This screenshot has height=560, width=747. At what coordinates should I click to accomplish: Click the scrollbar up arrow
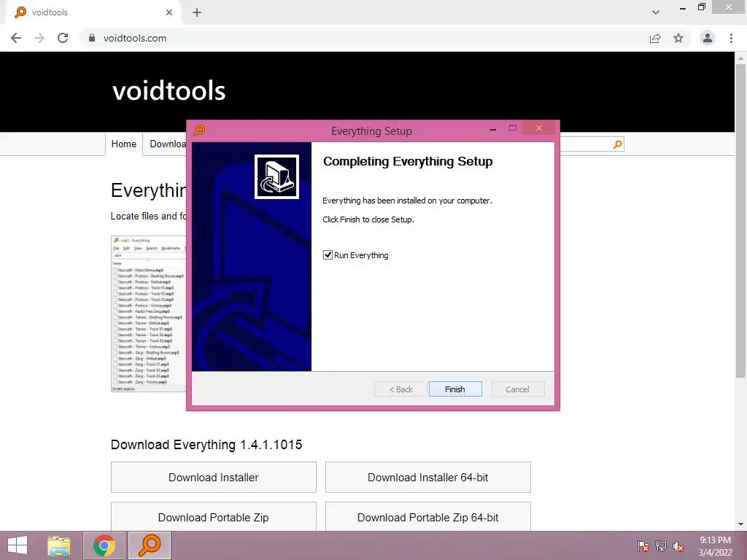point(740,58)
